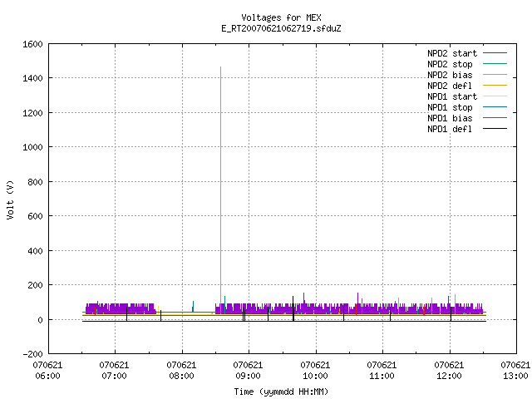The height and width of the screenshot is (399, 532).
Task: Click the x-axis time label 06:00
Action: click(48, 376)
